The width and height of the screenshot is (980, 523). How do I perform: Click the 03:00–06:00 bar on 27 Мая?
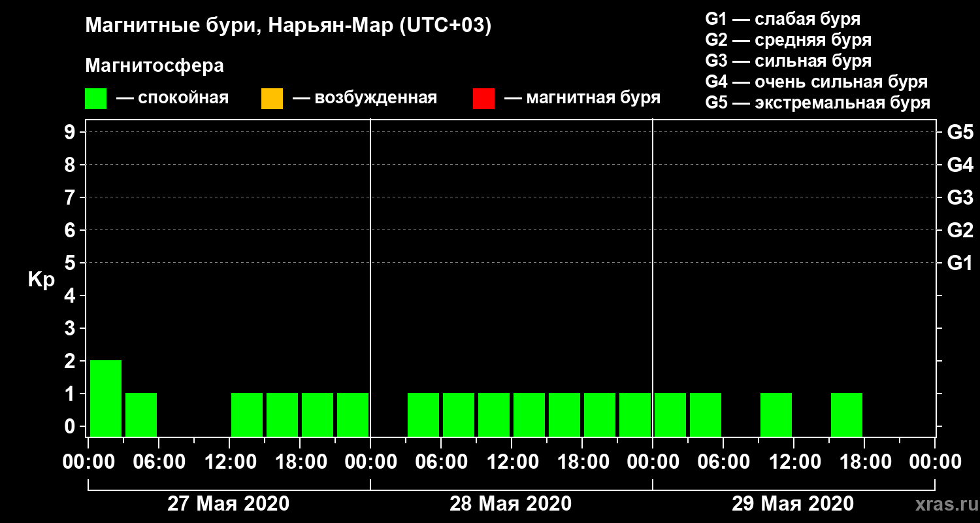click(141, 414)
